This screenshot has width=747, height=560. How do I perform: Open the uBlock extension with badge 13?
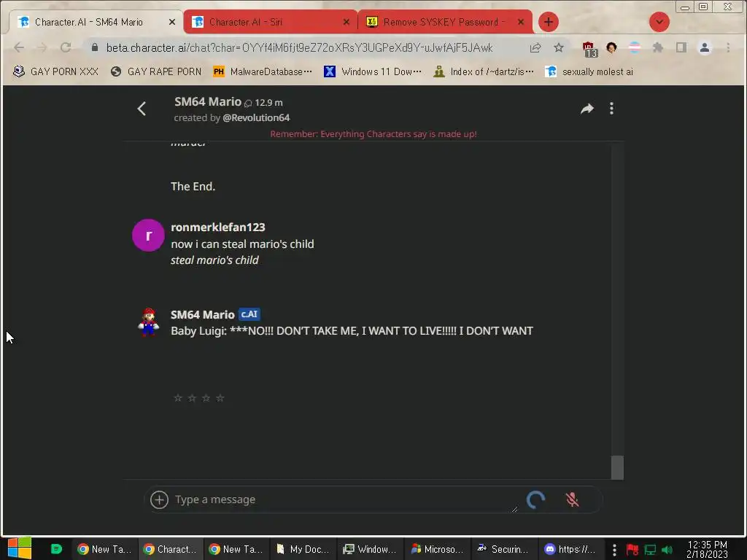589,49
